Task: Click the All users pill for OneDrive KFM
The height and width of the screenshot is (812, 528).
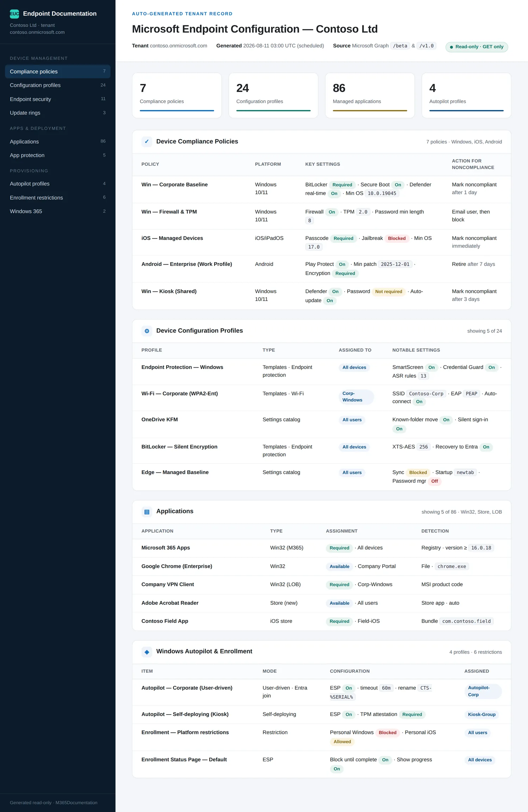Action: [352, 420]
